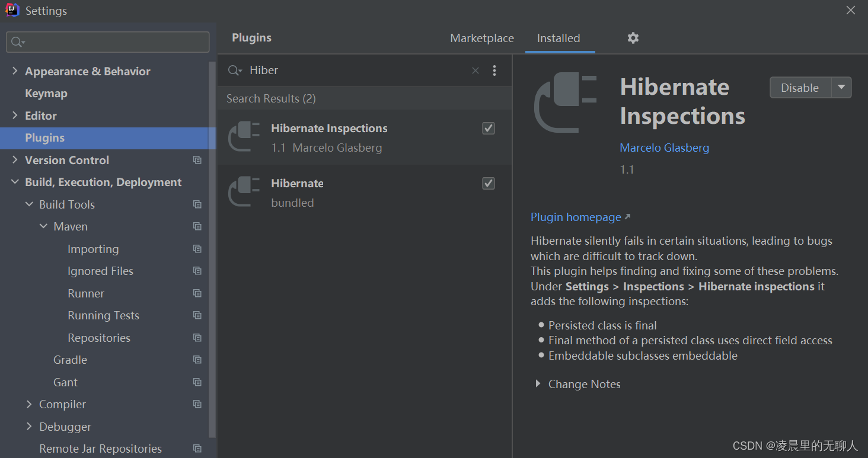
Task: Click project-level icon beside Version Control
Action: point(197,160)
